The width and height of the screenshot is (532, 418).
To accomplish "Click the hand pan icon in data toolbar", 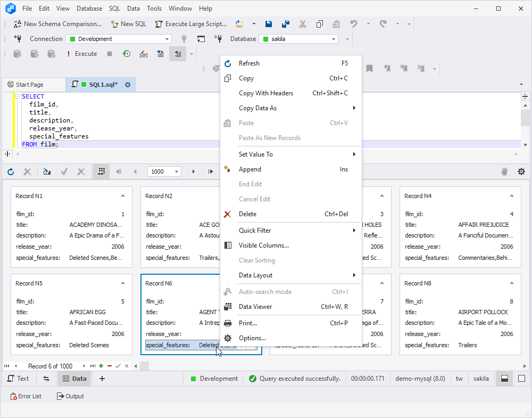I will 504,171.
